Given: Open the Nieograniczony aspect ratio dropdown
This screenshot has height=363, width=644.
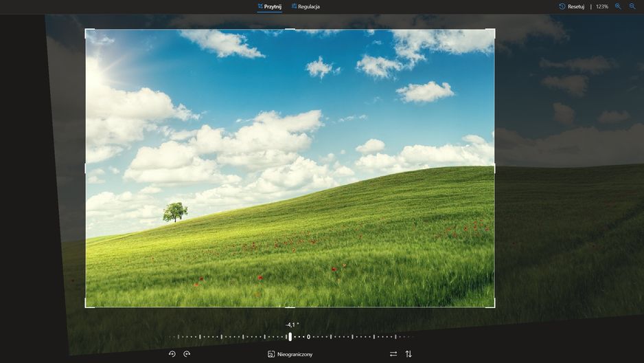Looking at the screenshot, I should click(x=290, y=354).
